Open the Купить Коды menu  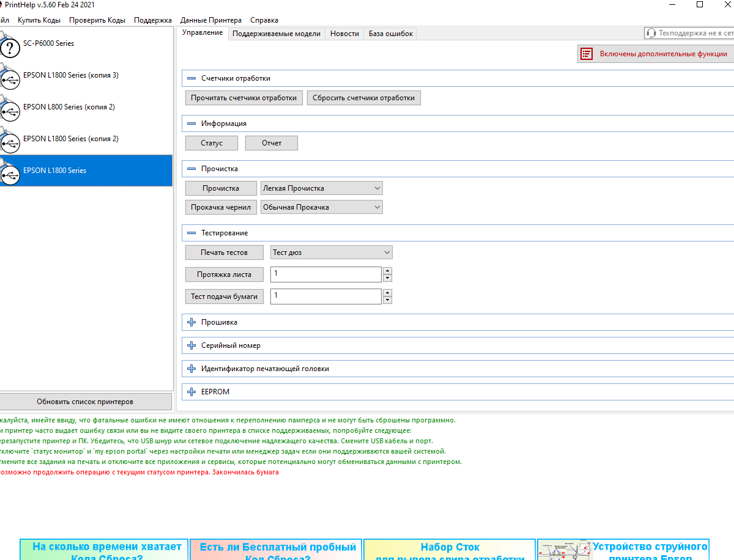click(x=39, y=20)
